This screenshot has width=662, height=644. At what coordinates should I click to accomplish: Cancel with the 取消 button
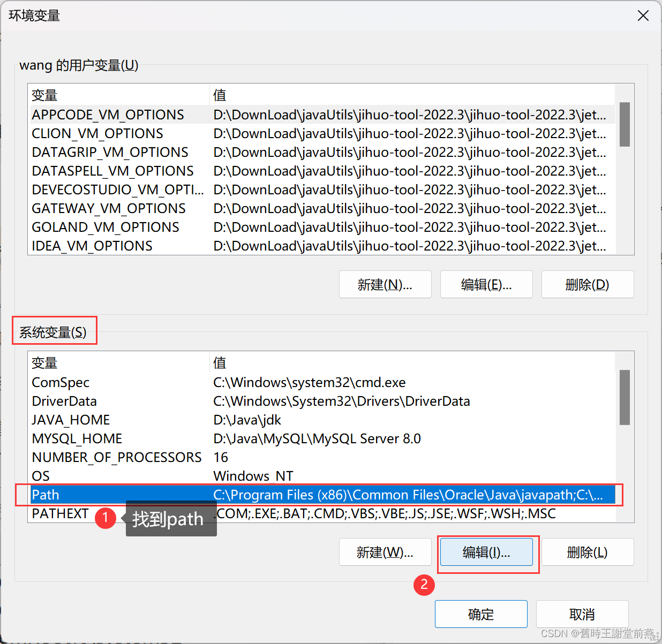tap(582, 614)
